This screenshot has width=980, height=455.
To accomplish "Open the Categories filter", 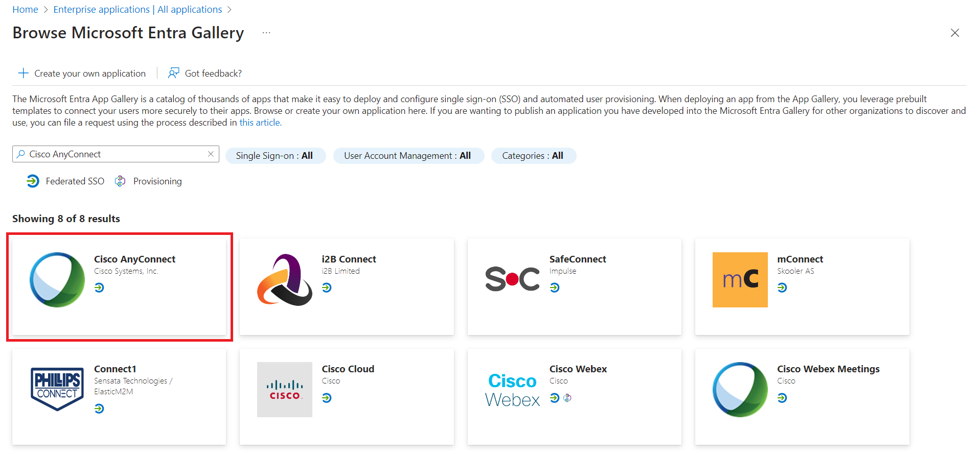I will (533, 156).
